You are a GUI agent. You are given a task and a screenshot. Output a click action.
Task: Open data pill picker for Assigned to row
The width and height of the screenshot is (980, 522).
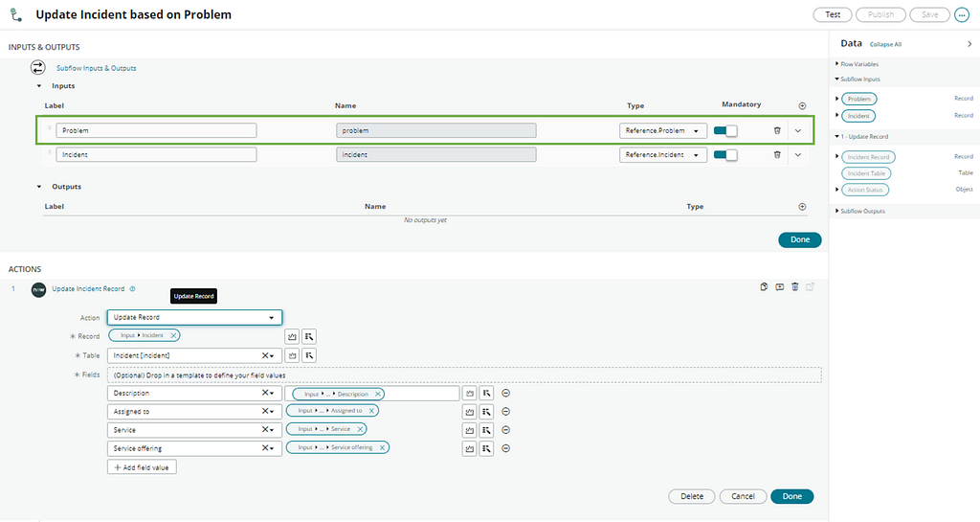[x=486, y=411]
